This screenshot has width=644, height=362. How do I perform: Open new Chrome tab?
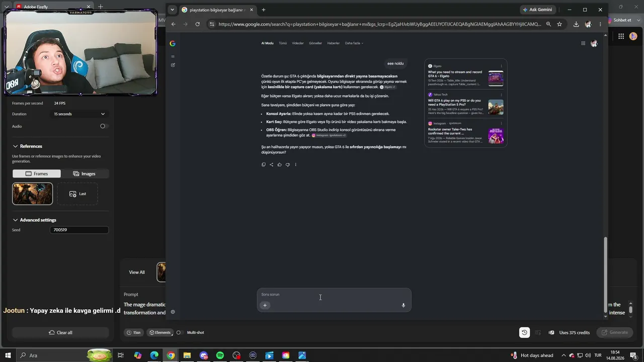[263, 10]
